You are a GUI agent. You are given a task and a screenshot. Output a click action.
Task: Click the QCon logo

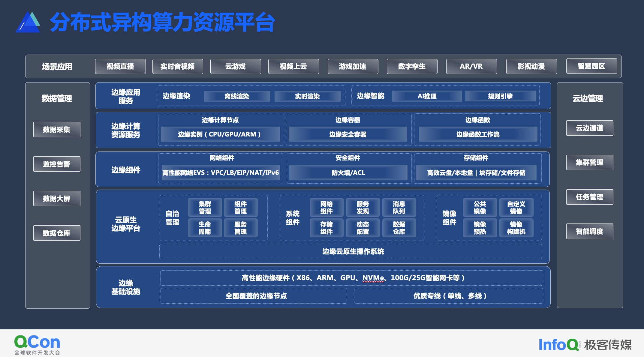click(37, 344)
